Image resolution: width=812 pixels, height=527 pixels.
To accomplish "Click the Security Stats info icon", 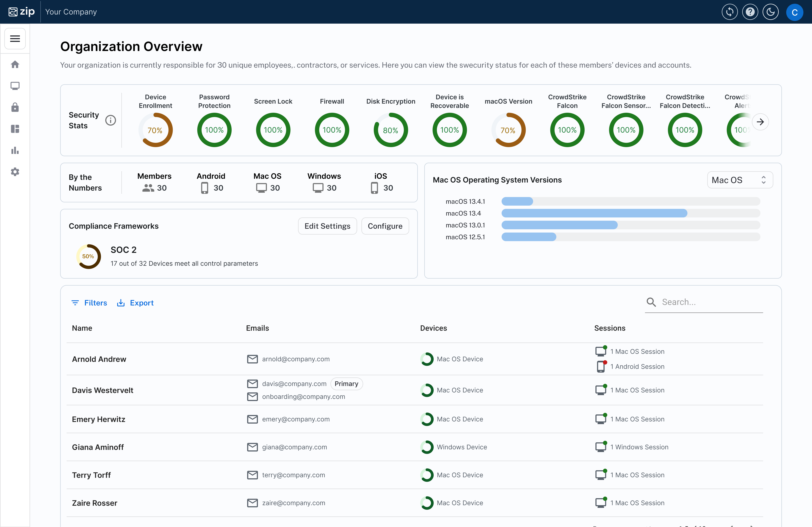I will [111, 120].
